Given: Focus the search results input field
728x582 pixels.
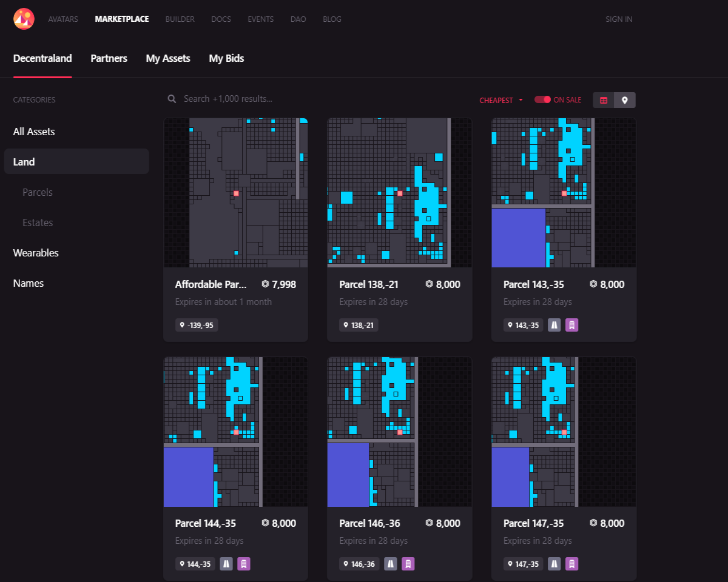Looking at the screenshot, I should pyautogui.click(x=315, y=99).
